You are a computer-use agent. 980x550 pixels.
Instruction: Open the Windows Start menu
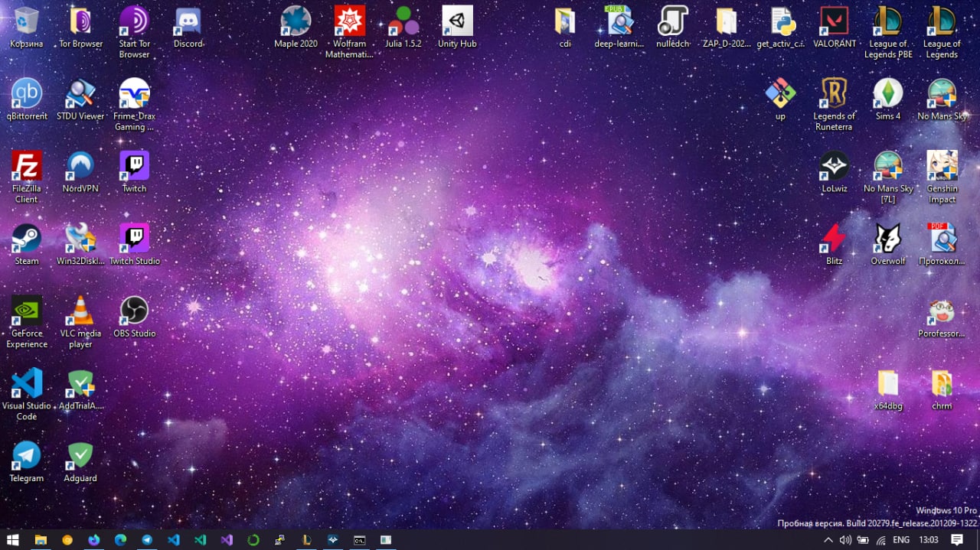click(x=13, y=539)
